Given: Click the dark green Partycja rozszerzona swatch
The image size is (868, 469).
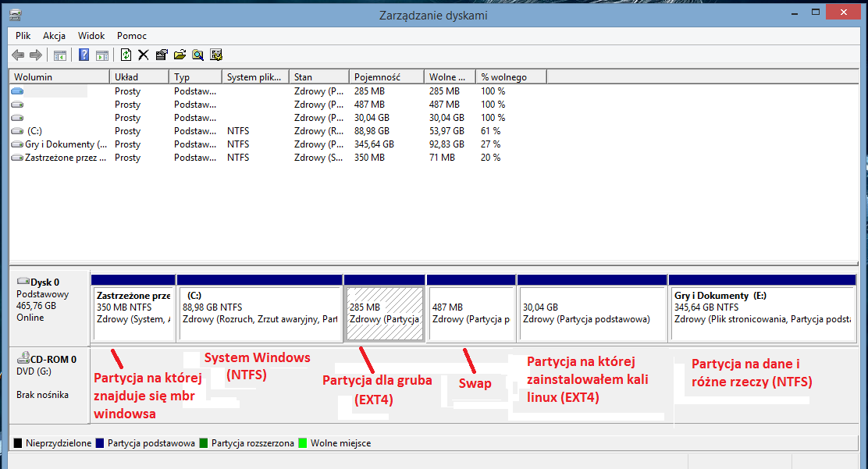Looking at the screenshot, I should (x=203, y=443).
